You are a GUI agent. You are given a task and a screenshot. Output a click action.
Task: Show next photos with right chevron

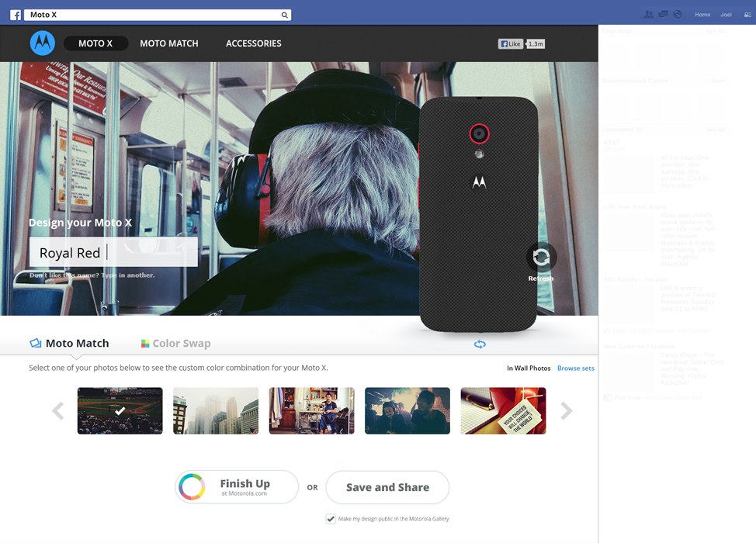point(567,411)
